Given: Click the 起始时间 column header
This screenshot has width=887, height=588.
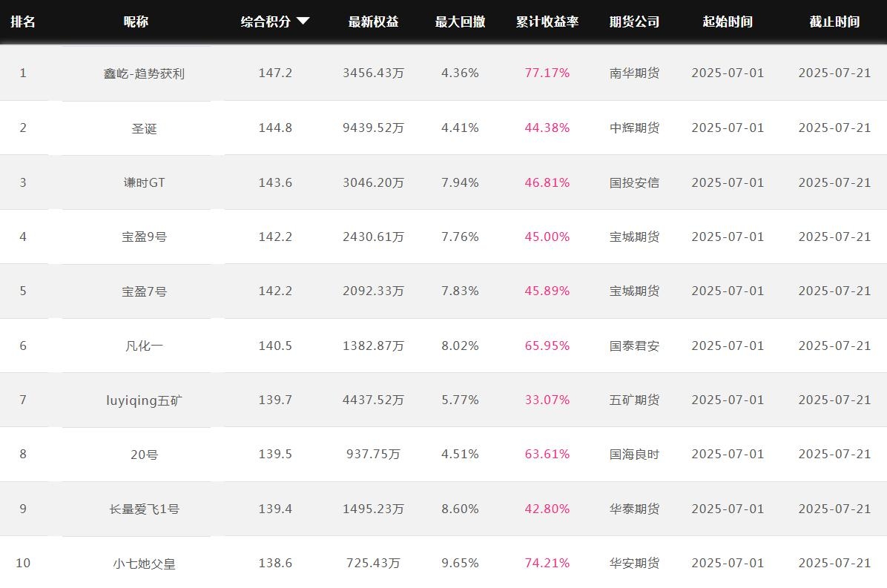Looking at the screenshot, I should point(728,22).
